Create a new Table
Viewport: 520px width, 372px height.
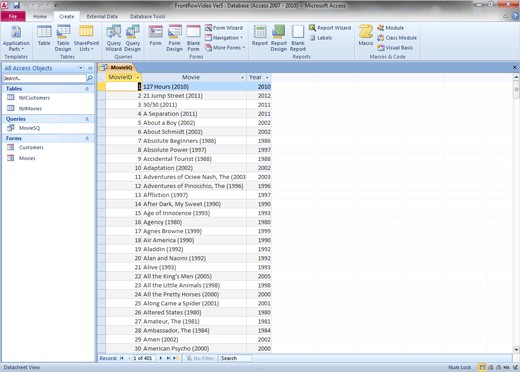click(x=44, y=36)
